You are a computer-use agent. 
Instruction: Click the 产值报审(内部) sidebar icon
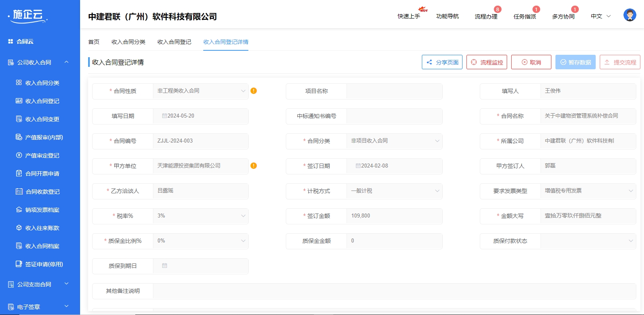pos(19,137)
